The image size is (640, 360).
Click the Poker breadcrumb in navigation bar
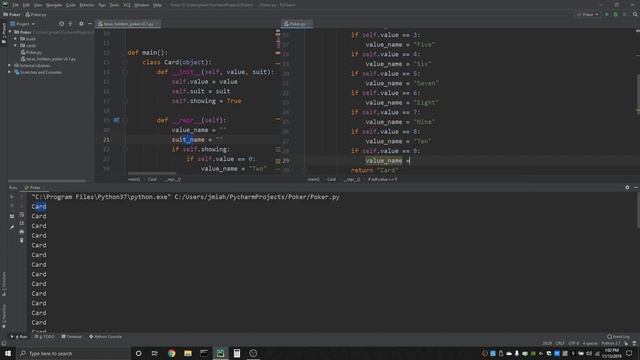(x=12, y=15)
